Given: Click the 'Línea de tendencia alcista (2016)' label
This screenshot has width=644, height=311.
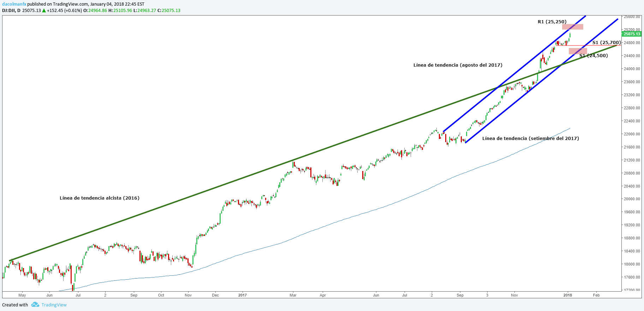Looking at the screenshot, I should (100, 198).
